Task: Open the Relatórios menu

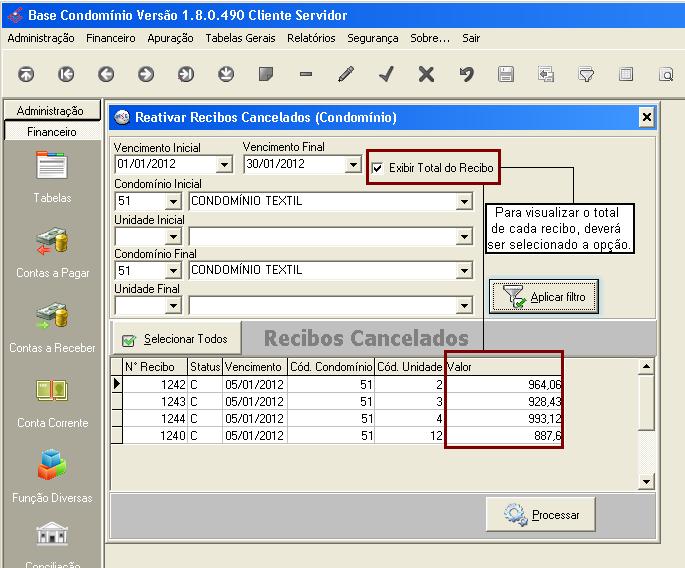Action: tap(310, 38)
